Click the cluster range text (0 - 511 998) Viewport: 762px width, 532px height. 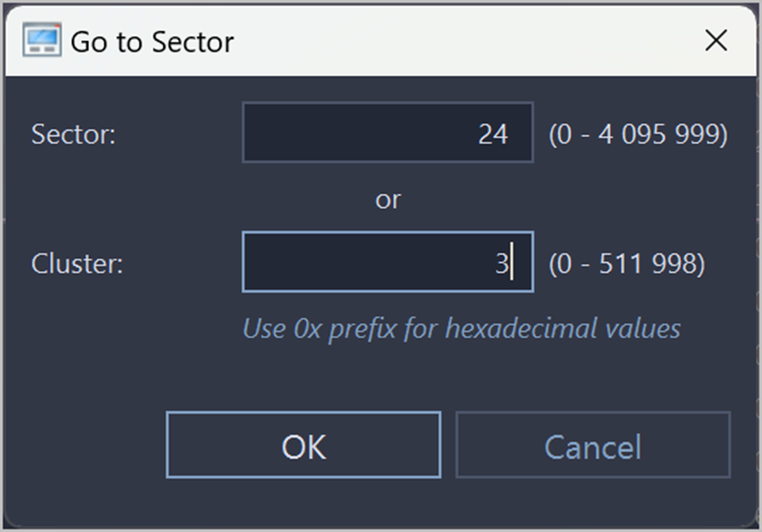click(626, 264)
